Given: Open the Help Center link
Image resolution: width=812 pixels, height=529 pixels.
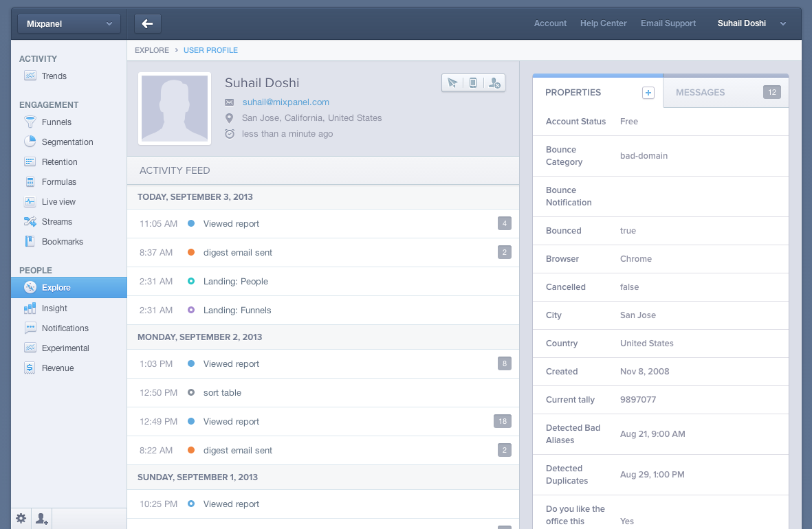Looking at the screenshot, I should (x=603, y=23).
